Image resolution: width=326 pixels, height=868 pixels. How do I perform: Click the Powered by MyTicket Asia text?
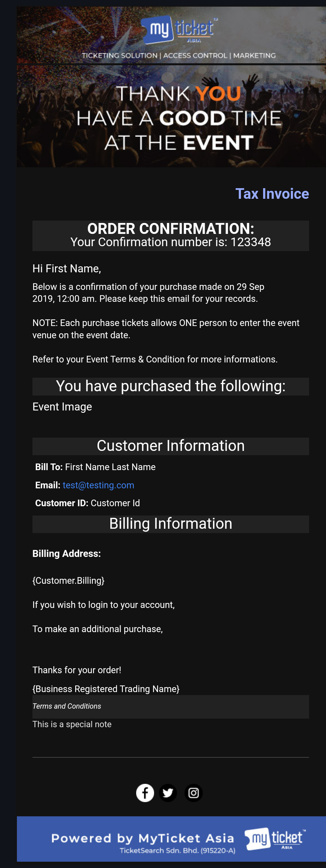(x=142, y=838)
